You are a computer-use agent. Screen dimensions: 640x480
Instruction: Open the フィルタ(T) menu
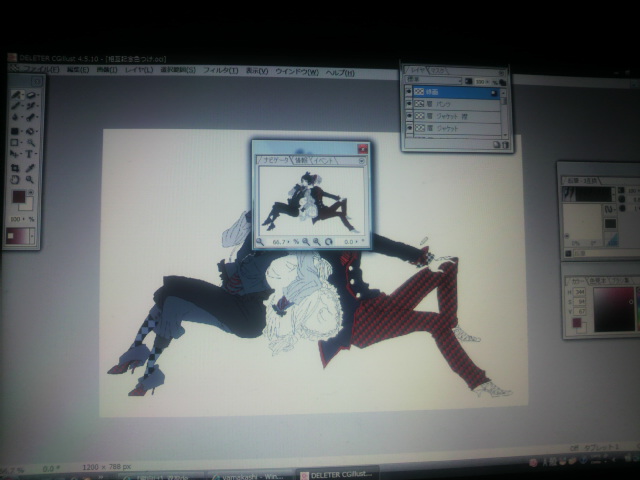tap(220, 71)
